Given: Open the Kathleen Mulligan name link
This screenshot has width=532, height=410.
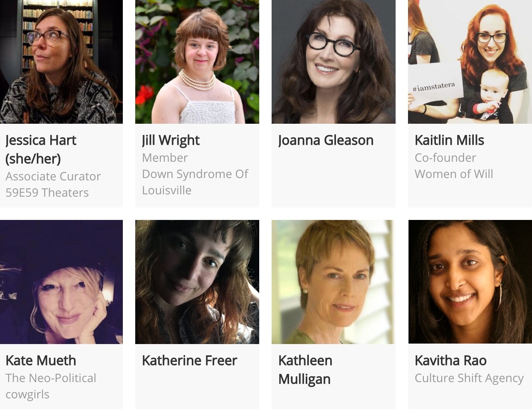Looking at the screenshot, I should click(305, 370).
